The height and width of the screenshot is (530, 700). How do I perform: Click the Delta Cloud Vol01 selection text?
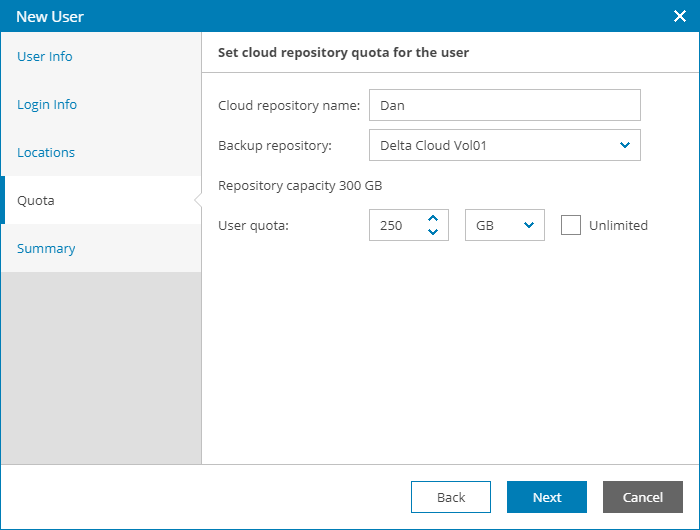(x=434, y=145)
